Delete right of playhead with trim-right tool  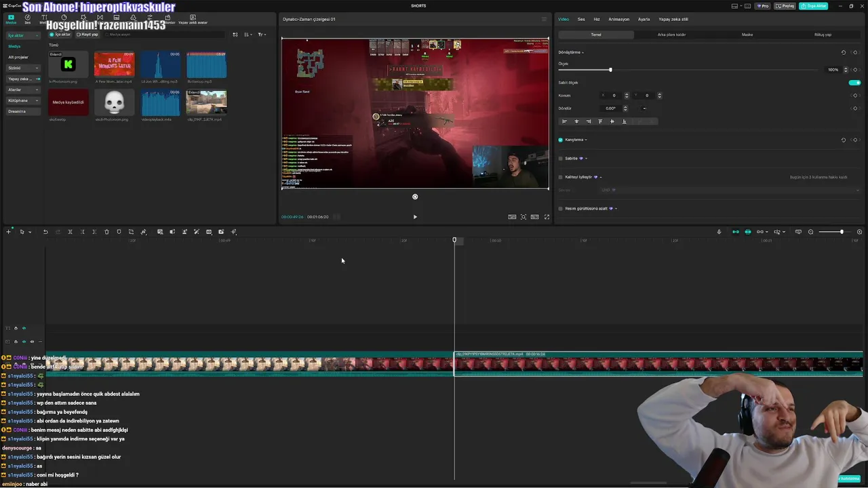tap(94, 232)
